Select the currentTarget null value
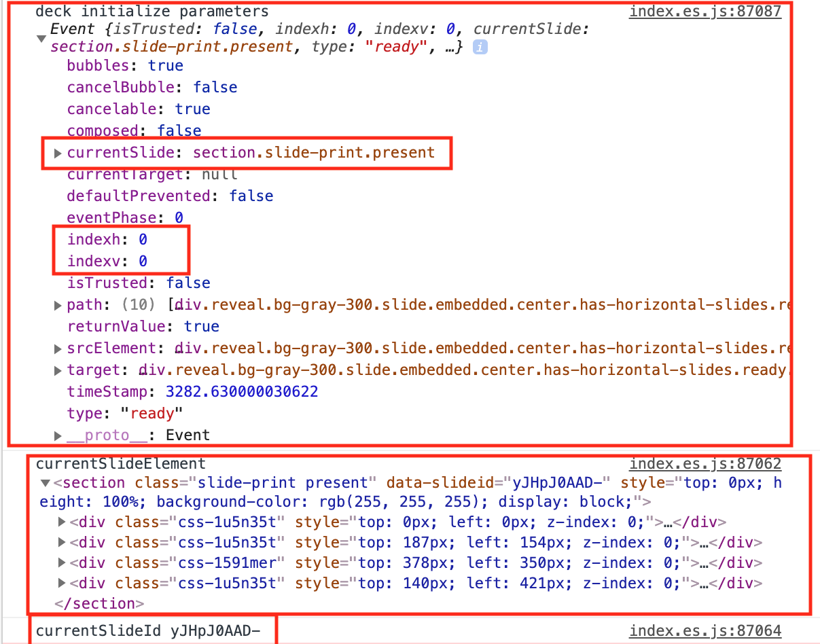 221,174
